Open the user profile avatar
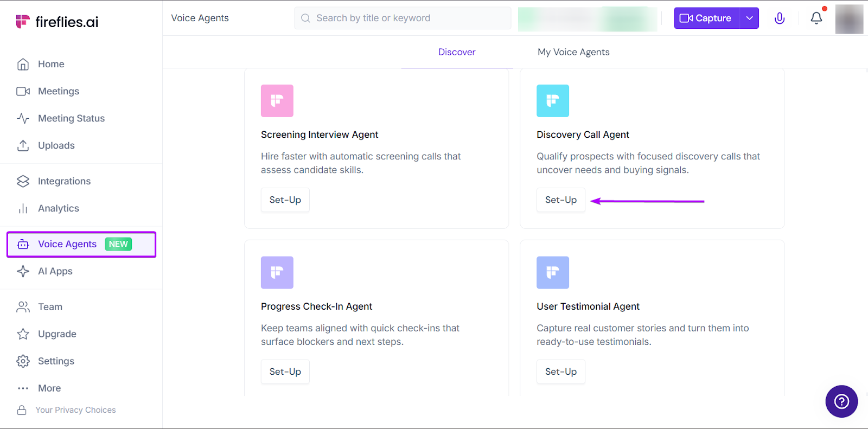This screenshot has width=868, height=429. (x=849, y=19)
